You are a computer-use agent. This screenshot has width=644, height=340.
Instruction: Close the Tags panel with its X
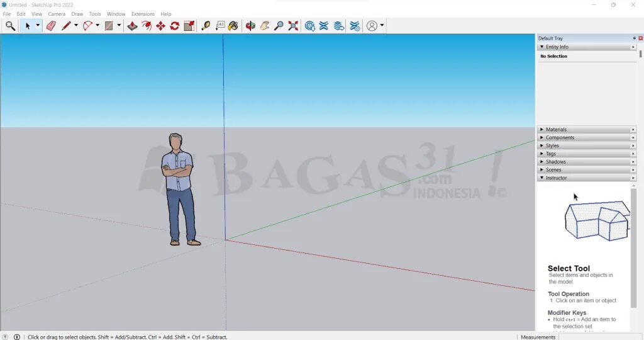[633, 154]
